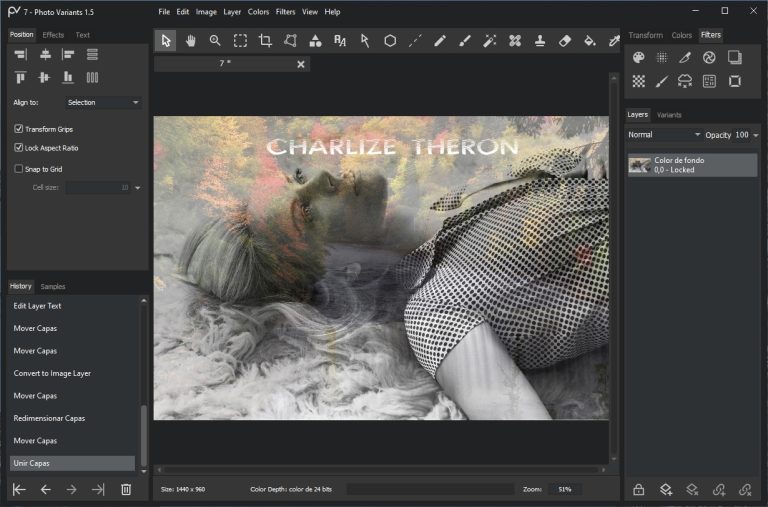Select the Hand pan tool
768x507 pixels.
pyautogui.click(x=191, y=41)
